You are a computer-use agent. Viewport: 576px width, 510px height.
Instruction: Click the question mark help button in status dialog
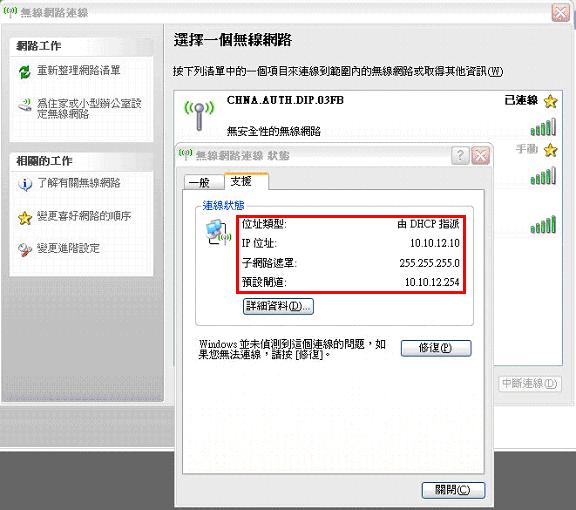coord(460,156)
